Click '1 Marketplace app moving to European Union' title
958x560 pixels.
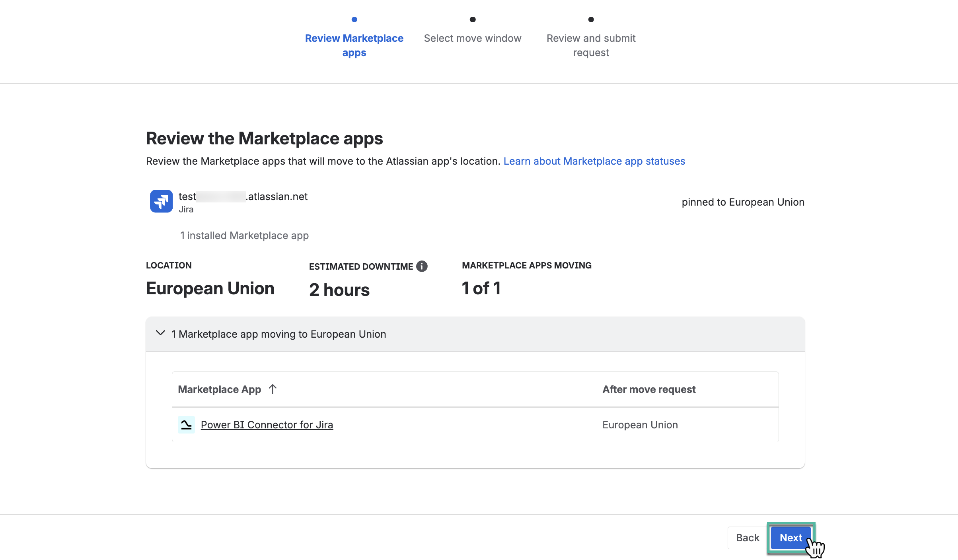(x=278, y=334)
